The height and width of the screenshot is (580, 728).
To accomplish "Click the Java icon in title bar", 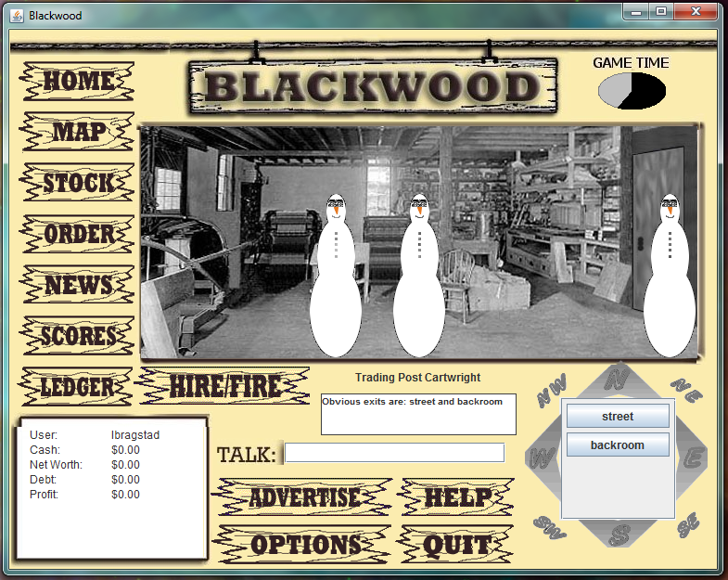I will coord(17,16).
